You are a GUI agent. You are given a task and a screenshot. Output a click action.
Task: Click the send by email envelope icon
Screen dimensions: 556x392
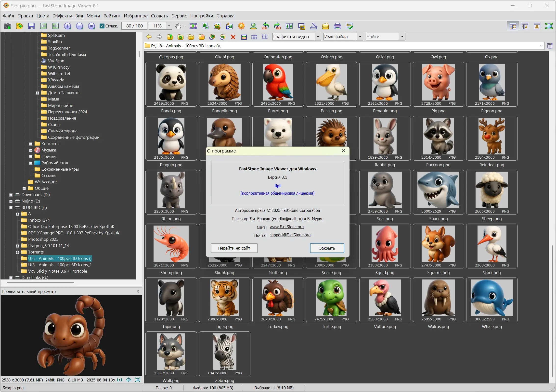tap(325, 26)
